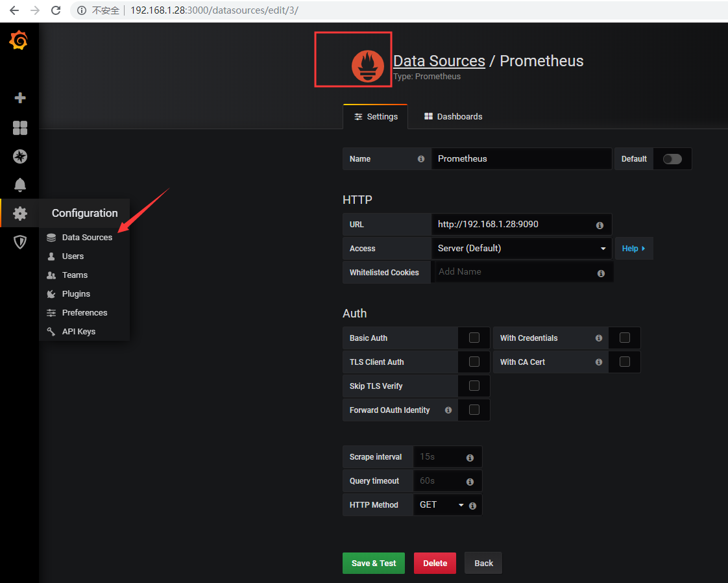Screen dimensions: 728x583
Task: Follow the Data Sources breadcrumb link
Action: [439, 61]
